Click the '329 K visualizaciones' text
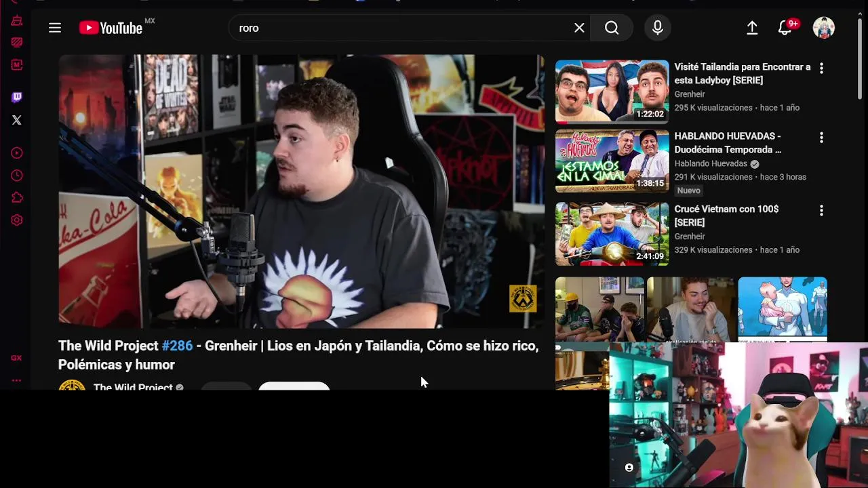This screenshot has height=488, width=868. point(713,250)
